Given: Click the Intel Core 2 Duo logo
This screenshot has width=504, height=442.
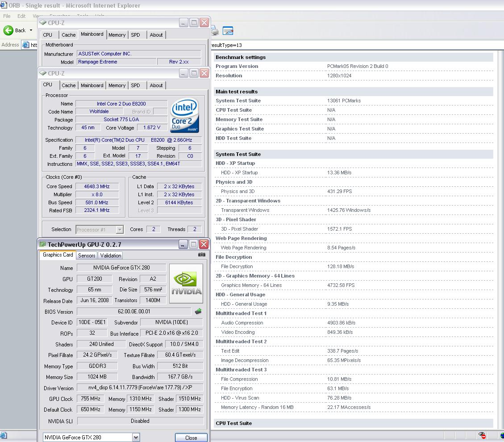Looking at the screenshot, I should pyautogui.click(x=184, y=115).
